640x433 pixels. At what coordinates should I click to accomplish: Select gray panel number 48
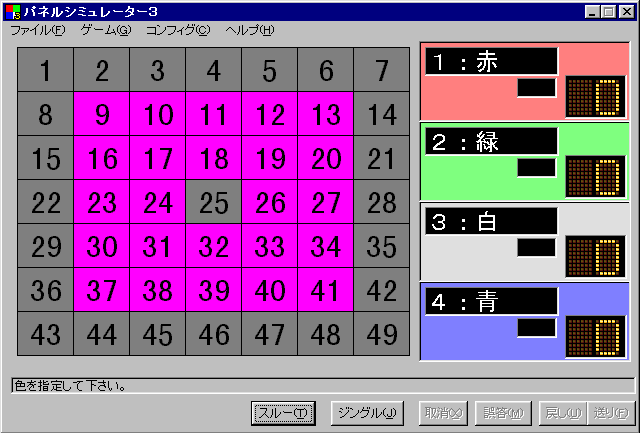(x=326, y=334)
